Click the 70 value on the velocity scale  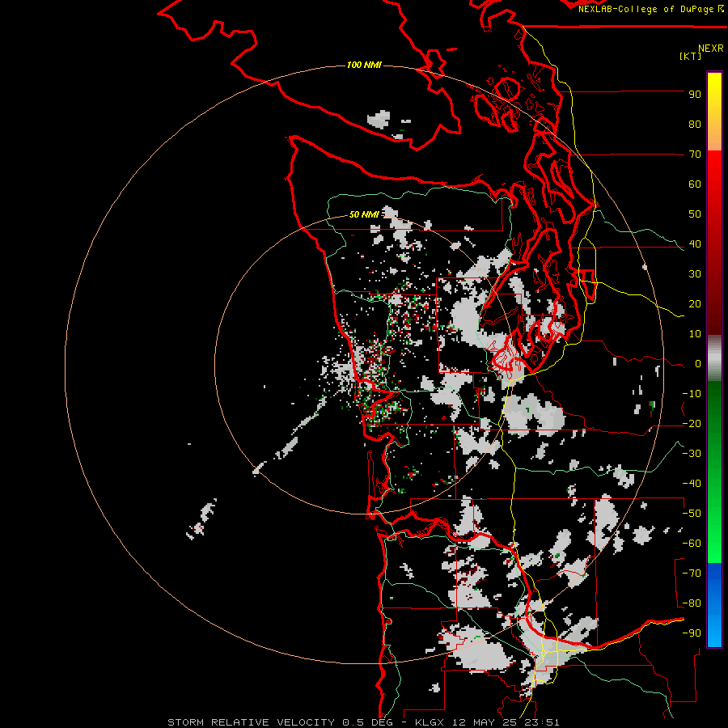(695, 154)
